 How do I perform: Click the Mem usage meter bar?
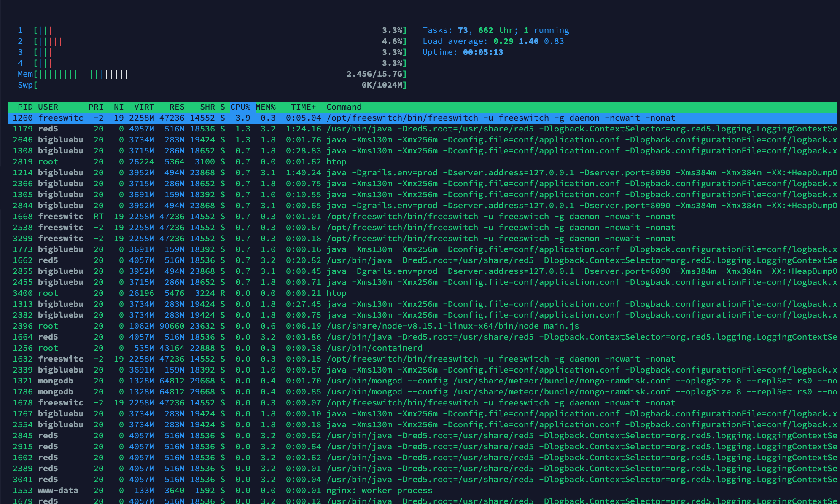coord(212,74)
